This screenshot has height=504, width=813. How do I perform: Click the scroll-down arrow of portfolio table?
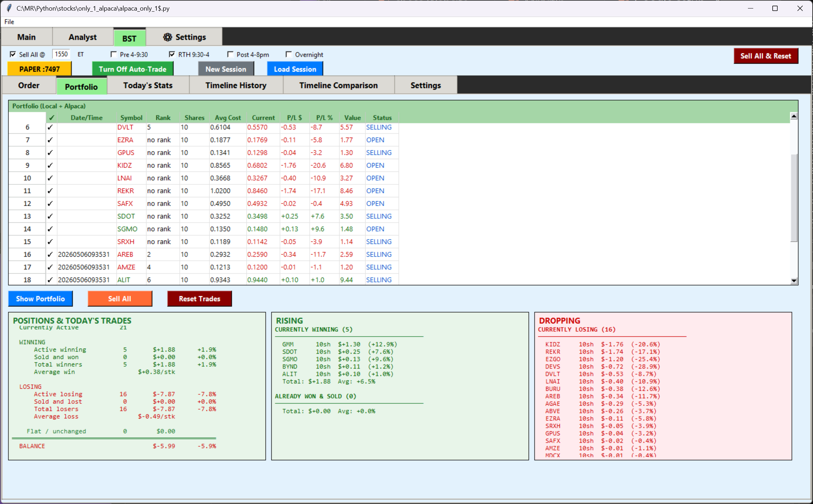(794, 281)
